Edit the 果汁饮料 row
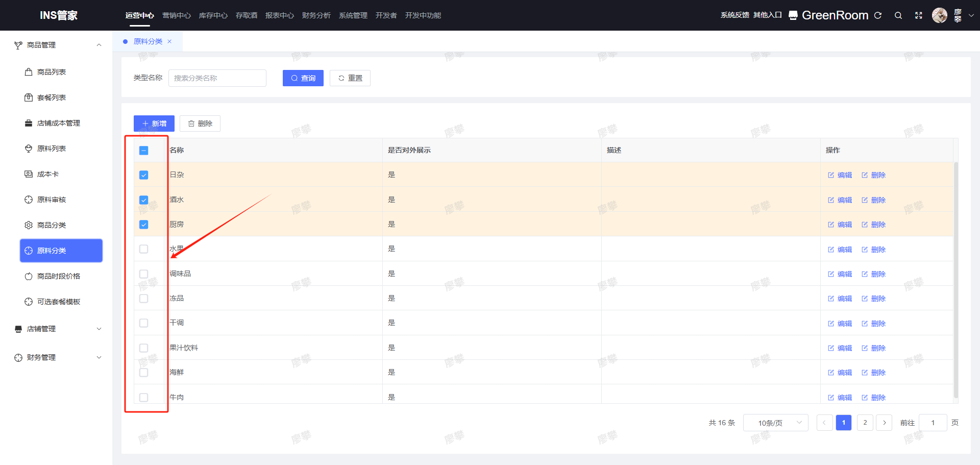Screen dimensions: 980x465 pyautogui.click(x=840, y=348)
